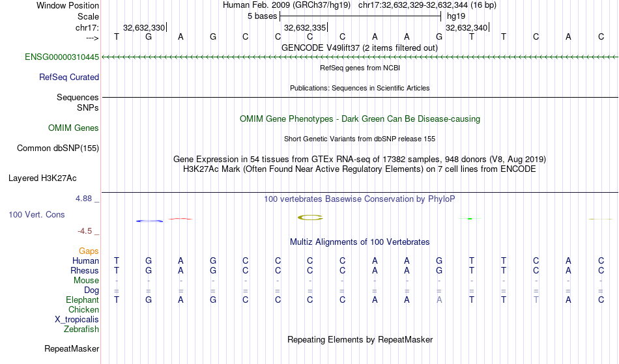619x364 pixels.
Task: Select the green ENSG00000310445 transcript arrow line
Action: click(360, 57)
